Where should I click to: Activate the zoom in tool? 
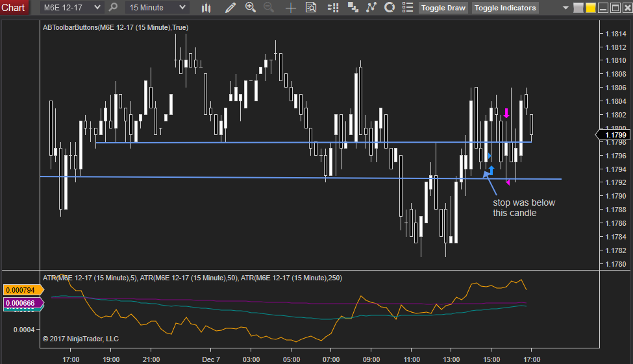click(x=251, y=7)
